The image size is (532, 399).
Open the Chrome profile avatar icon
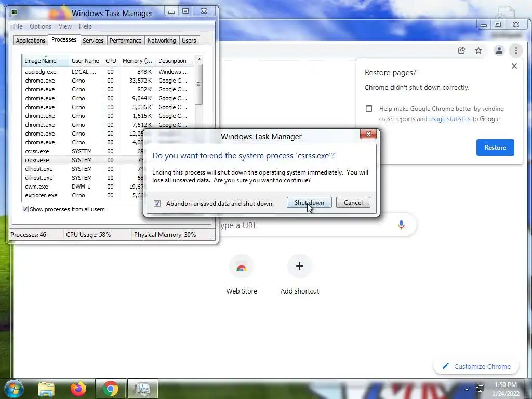pos(499,50)
